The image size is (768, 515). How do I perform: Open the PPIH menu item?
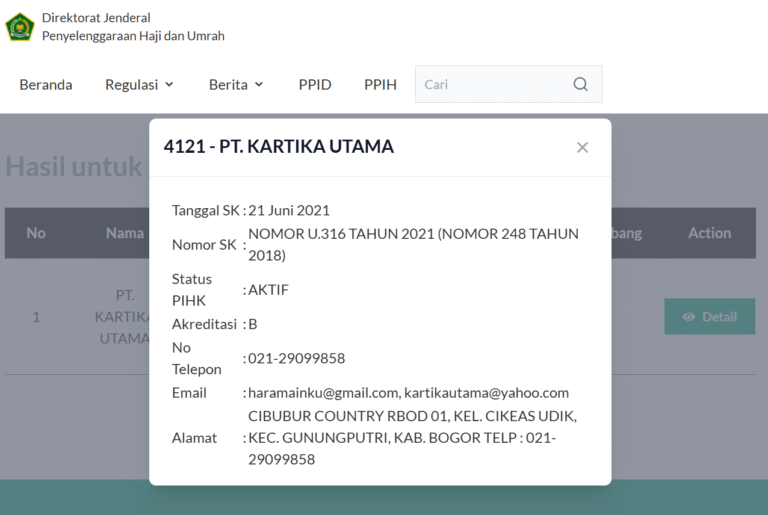point(380,85)
